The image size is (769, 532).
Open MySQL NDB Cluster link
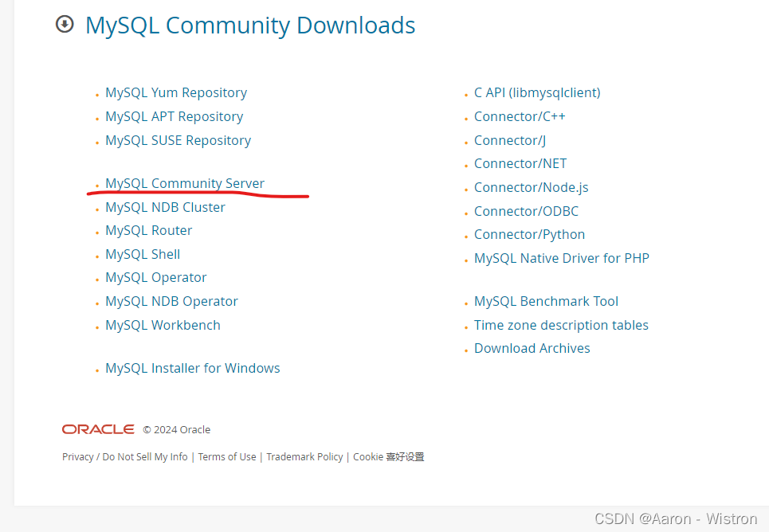(x=165, y=207)
